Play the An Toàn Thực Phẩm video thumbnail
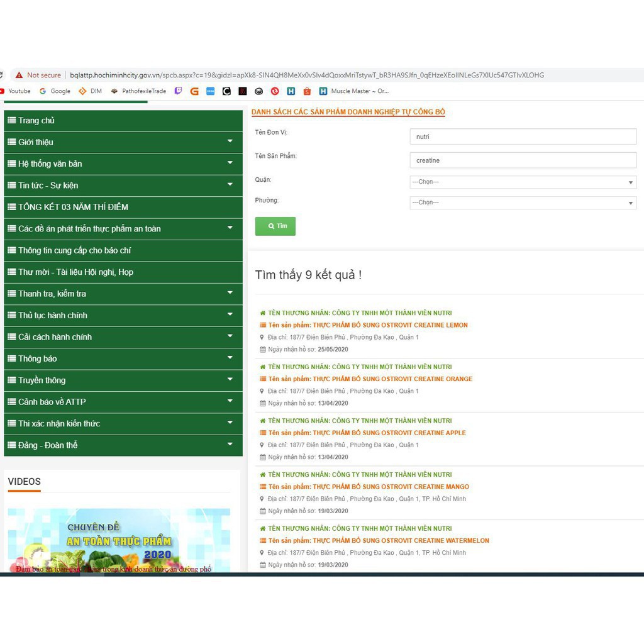This screenshot has width=644, height=644. [x=119, y=540]
